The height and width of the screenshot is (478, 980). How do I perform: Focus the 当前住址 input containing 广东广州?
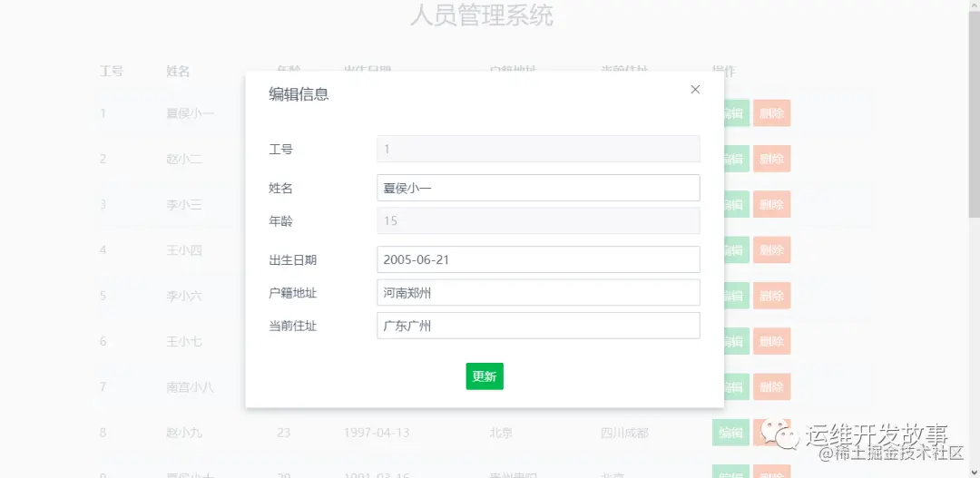tap(538, 326)
